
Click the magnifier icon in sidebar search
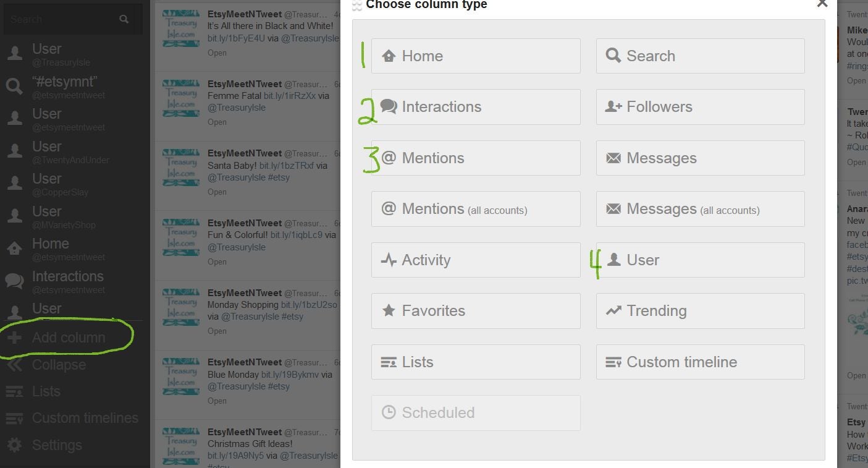click(x=124, y=19)
